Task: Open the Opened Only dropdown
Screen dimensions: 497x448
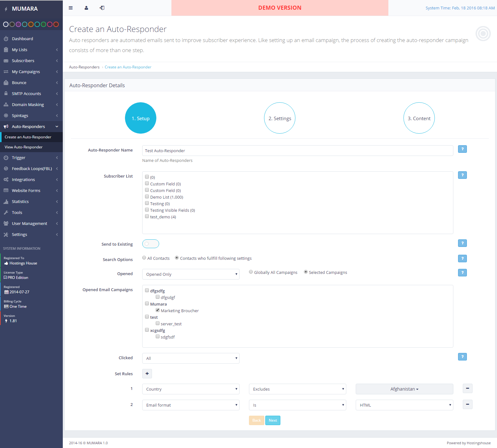Action: point(191,274)
